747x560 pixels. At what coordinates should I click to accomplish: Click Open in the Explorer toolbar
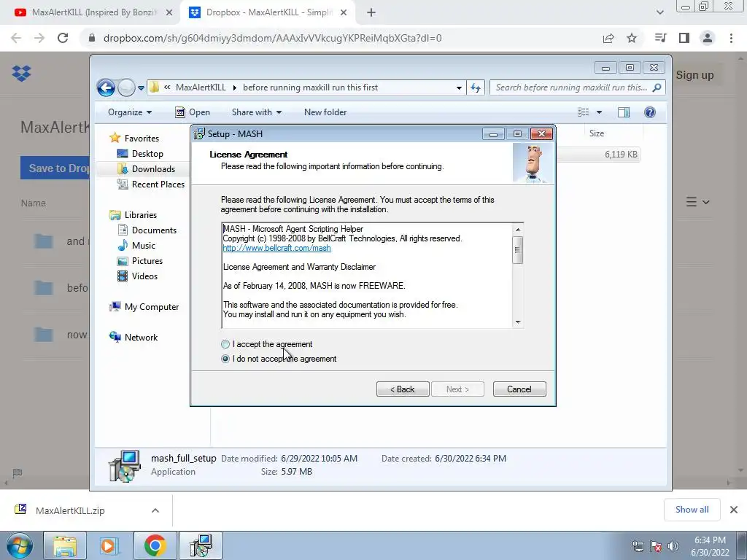[193, 112]
